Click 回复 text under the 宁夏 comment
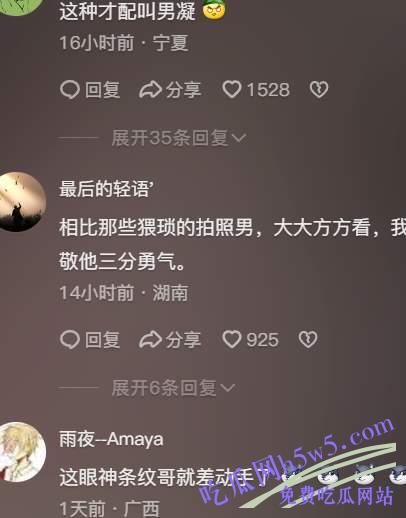 point(102,90)
